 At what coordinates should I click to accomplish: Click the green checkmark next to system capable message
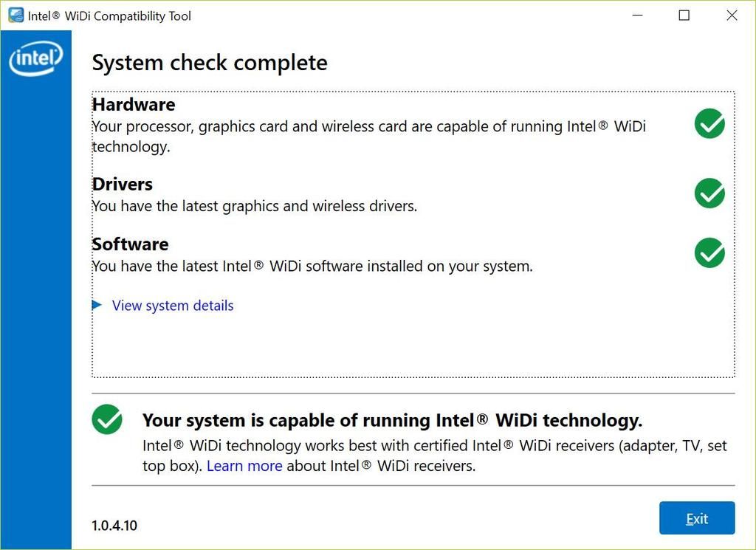pos(107,419)
